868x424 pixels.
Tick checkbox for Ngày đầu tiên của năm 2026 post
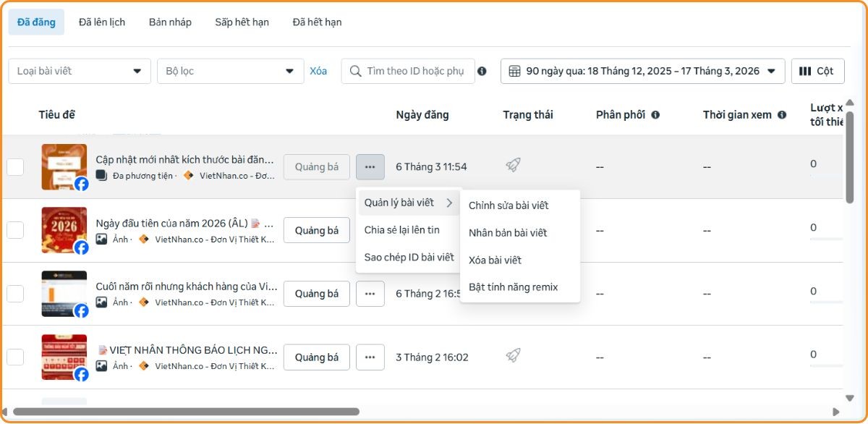pos(15,230)
